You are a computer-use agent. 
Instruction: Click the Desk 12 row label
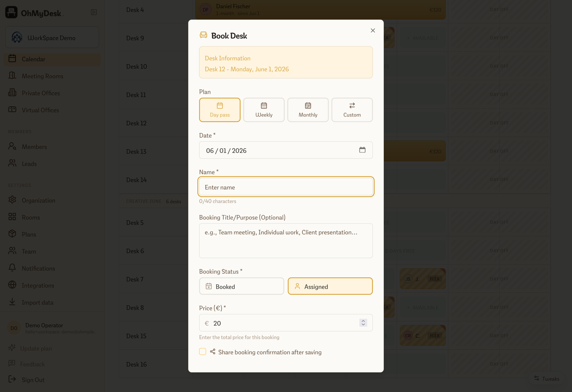tap(136, 123)
